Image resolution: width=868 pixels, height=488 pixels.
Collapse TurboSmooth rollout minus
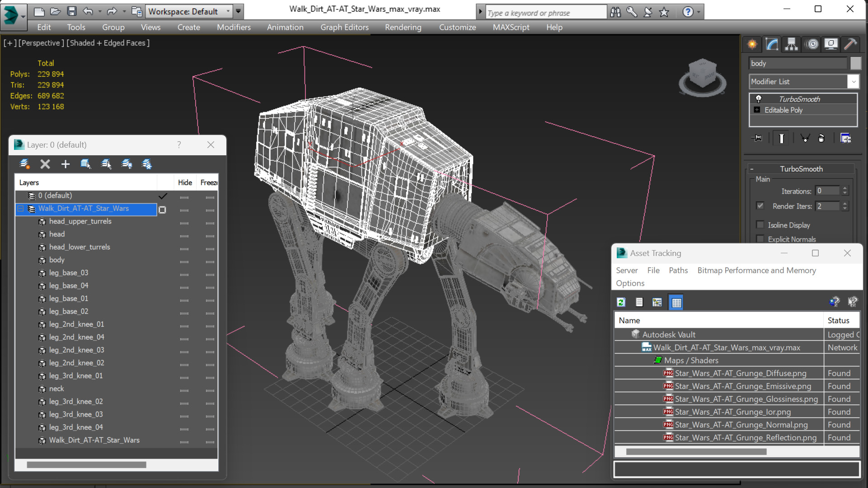point(752,169)
